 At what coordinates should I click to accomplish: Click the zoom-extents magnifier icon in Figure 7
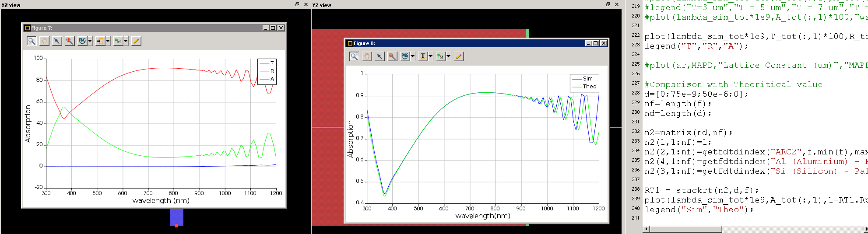[70, 41]
